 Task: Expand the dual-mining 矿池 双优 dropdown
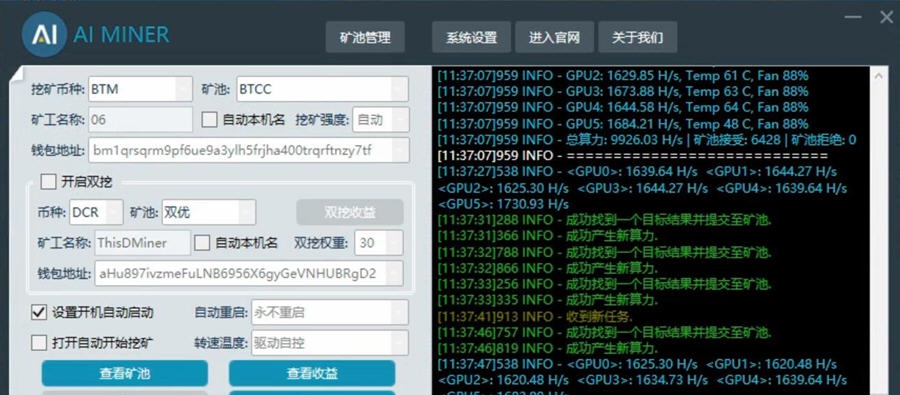pos(209,212)
